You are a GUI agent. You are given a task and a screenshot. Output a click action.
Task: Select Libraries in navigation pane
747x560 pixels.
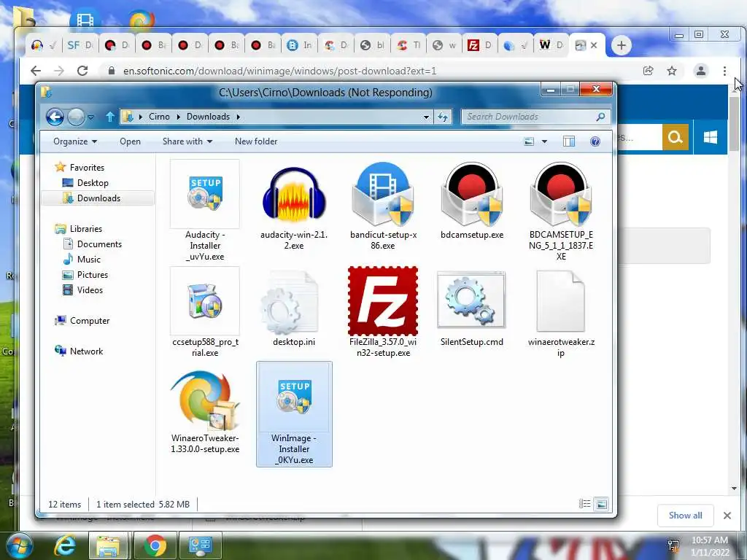86,228
